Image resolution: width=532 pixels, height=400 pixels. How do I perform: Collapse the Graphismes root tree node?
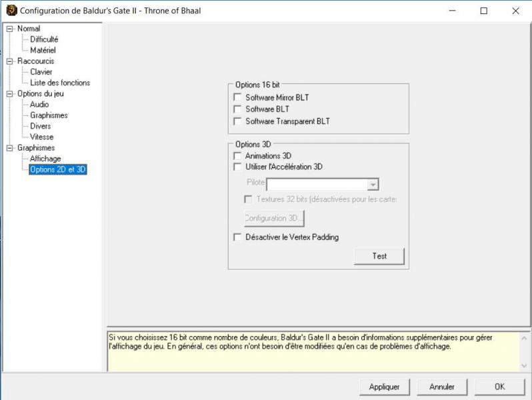coord(9,148)
